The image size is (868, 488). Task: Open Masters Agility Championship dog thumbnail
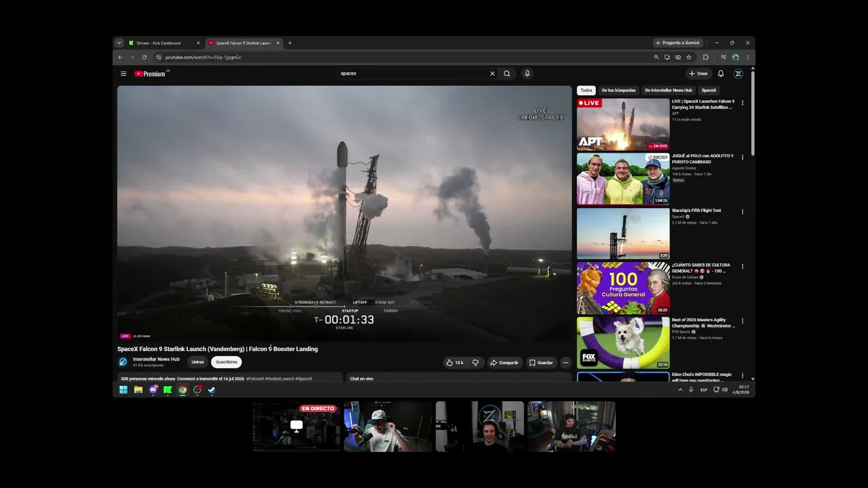pyautogui.click(x=623, y=342)
